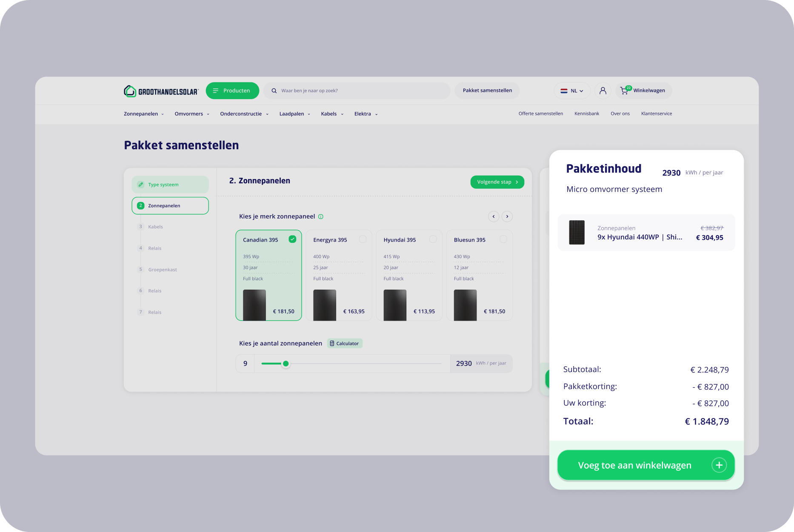Screen dimensions: 794x532
Task: Click previous arrow of panel brand carousel
Action: [494, 216]
